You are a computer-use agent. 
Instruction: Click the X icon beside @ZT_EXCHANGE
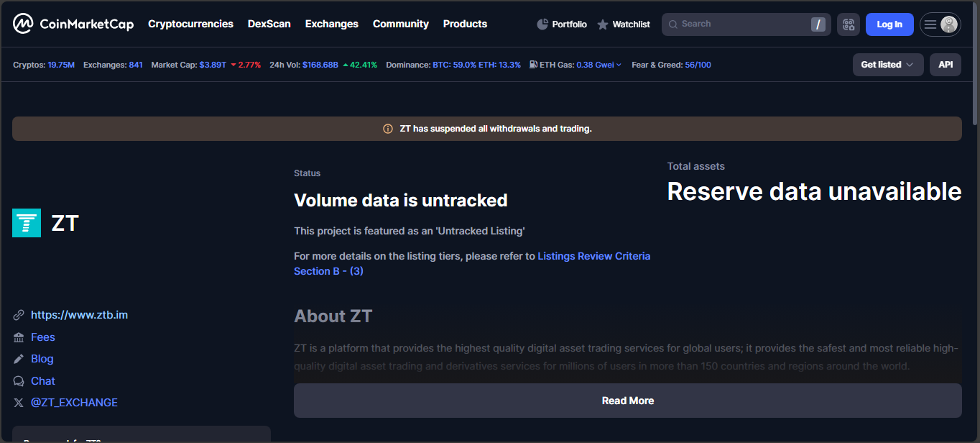pyautogui.click(x=19, y=403)
